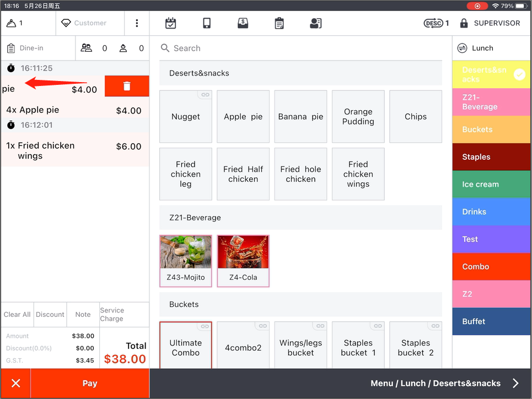Tap the screen recording indicator
This screenshot has height=399, width=532.
[x=477, y=6]
